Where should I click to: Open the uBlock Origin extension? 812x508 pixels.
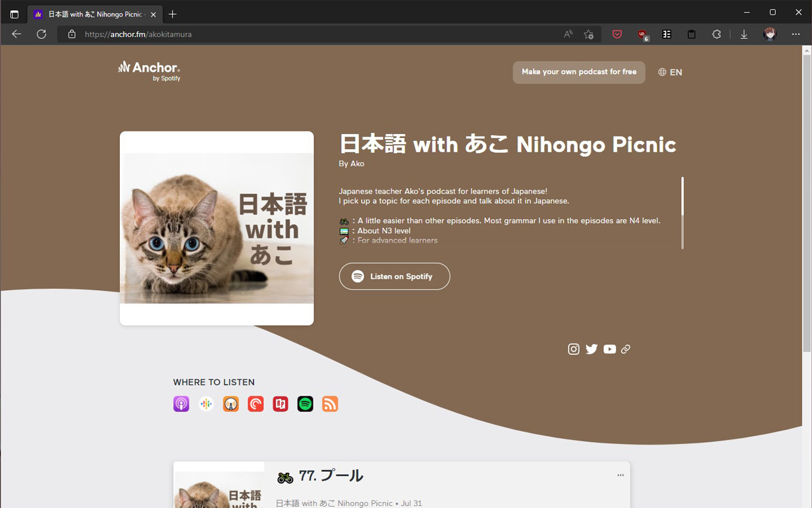(x=643, y=34)
